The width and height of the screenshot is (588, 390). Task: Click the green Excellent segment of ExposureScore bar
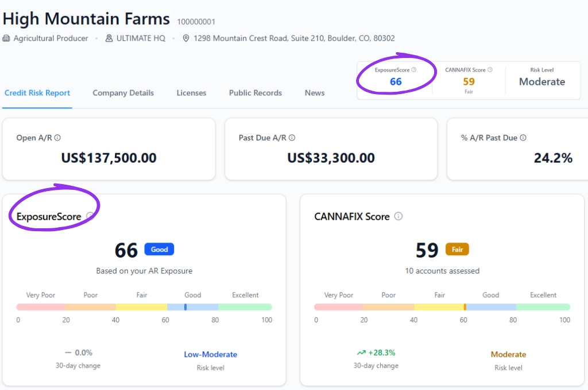pos(245,307)
